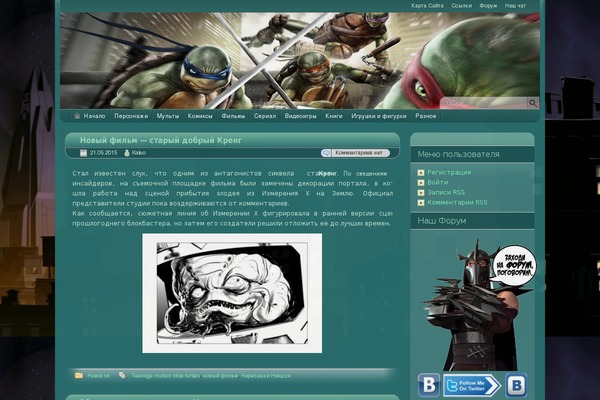Open the black-and-white Krang sketch image

pos(232,293)
